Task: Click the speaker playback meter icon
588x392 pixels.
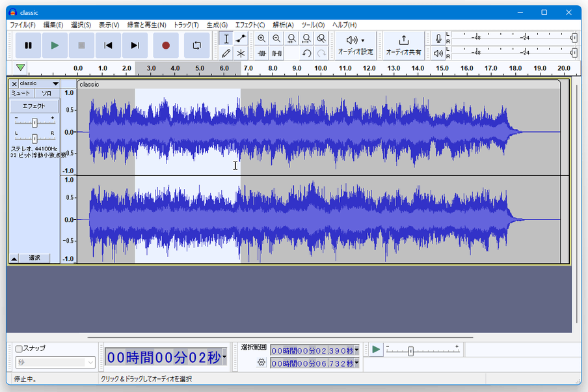Action: [x=438, y=53]
